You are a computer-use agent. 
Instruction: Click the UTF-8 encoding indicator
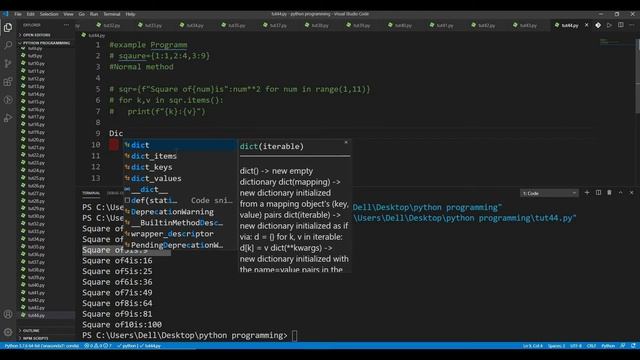coord(576,346)
